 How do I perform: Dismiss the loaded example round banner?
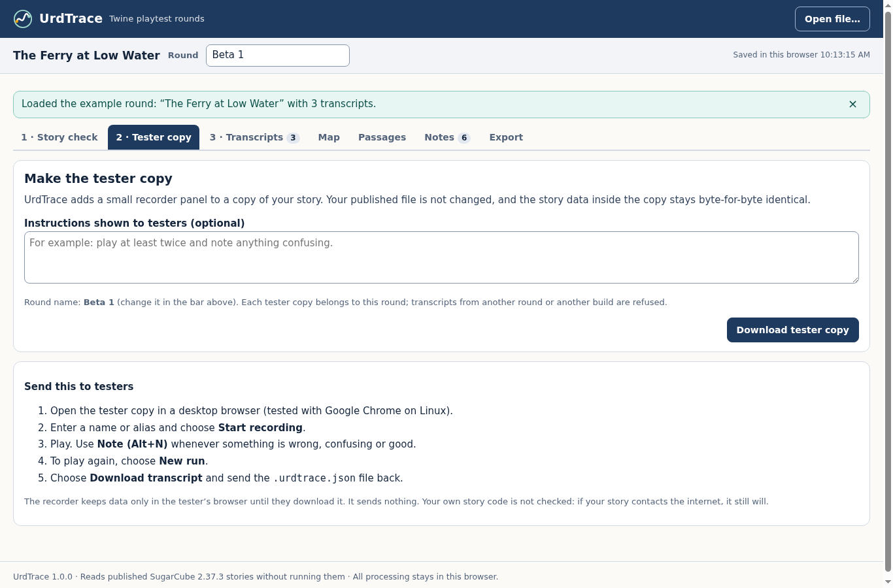coord(852,104)
